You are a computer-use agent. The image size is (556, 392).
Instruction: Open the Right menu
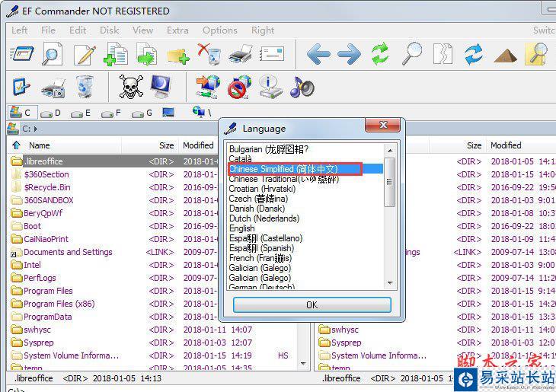[x=263, y=30]
